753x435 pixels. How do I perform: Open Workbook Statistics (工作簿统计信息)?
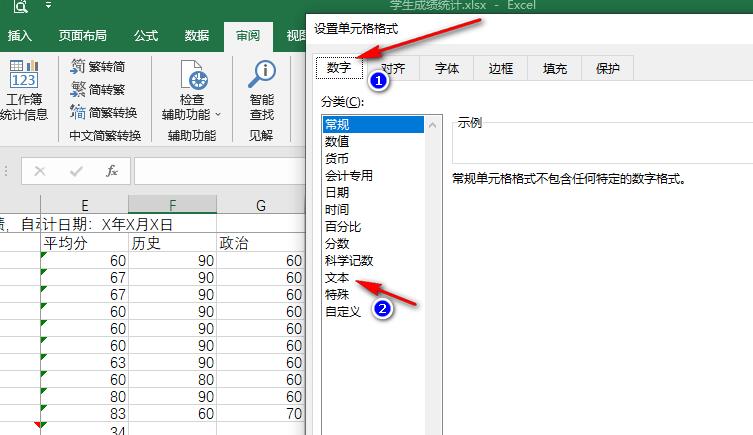[24, 90]
